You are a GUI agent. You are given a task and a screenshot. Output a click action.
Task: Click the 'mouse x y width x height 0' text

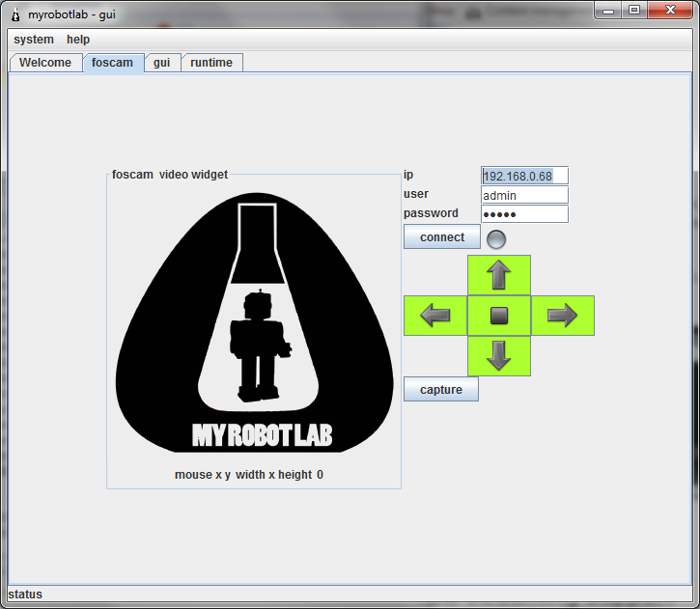249,475
